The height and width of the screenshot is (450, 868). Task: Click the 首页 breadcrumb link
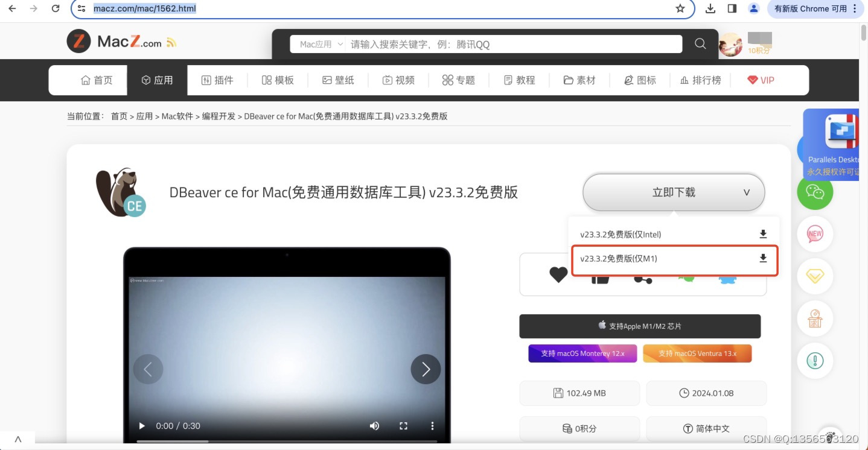click(x=119, y=116)
